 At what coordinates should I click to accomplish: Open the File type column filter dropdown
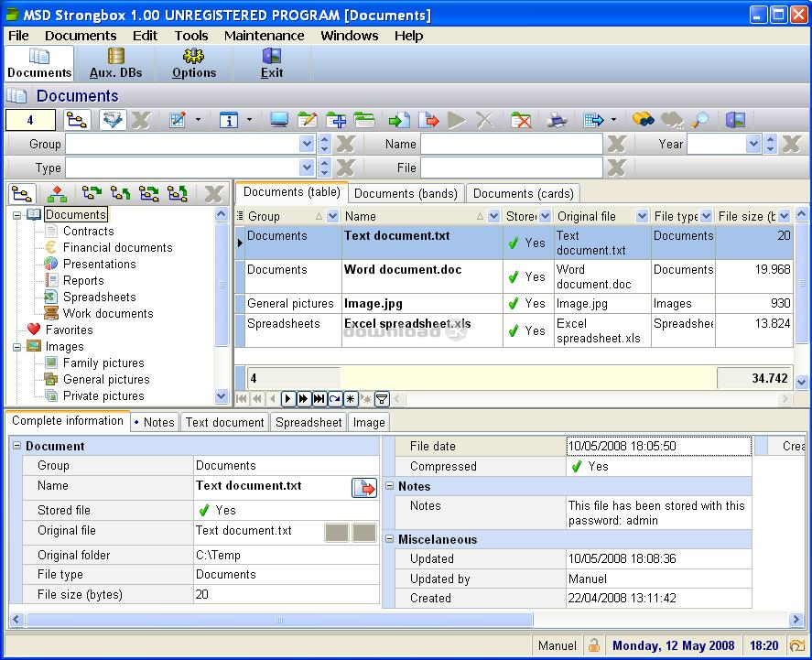pos(706,216)
